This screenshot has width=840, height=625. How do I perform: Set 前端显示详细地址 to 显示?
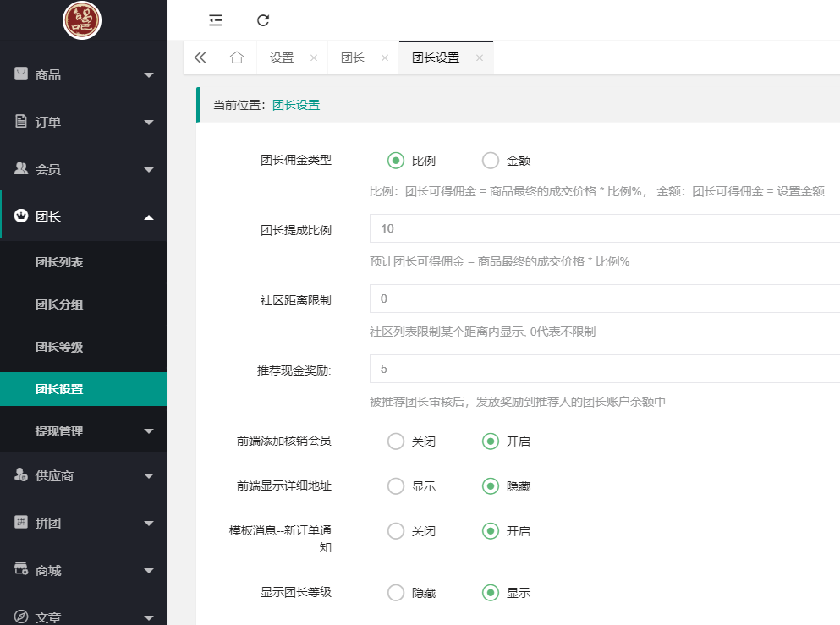point(395,486)
